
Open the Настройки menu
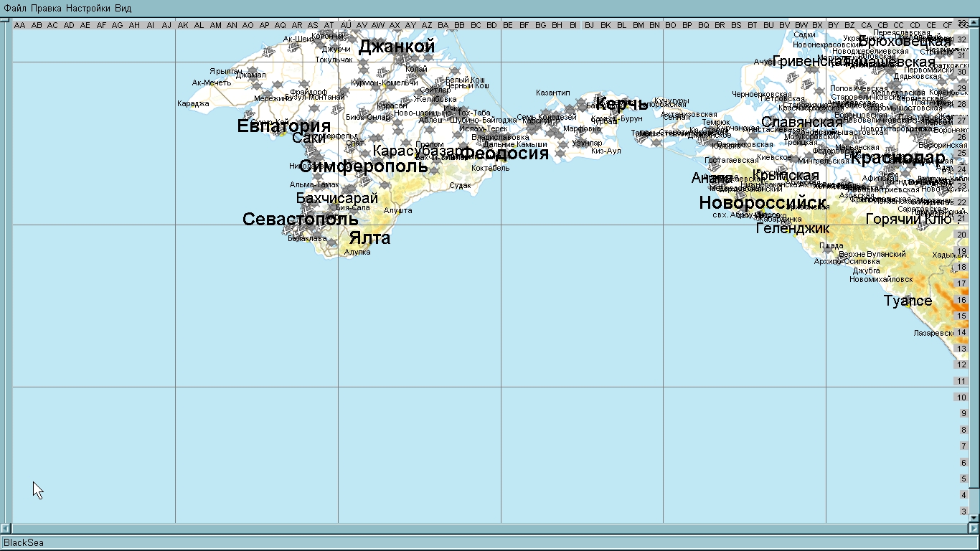[x=88, y=8]
